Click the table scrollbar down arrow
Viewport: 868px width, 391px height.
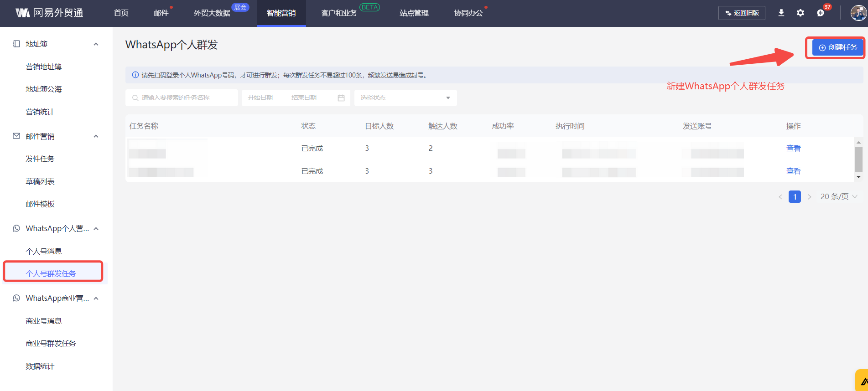(x=858, y=177)
